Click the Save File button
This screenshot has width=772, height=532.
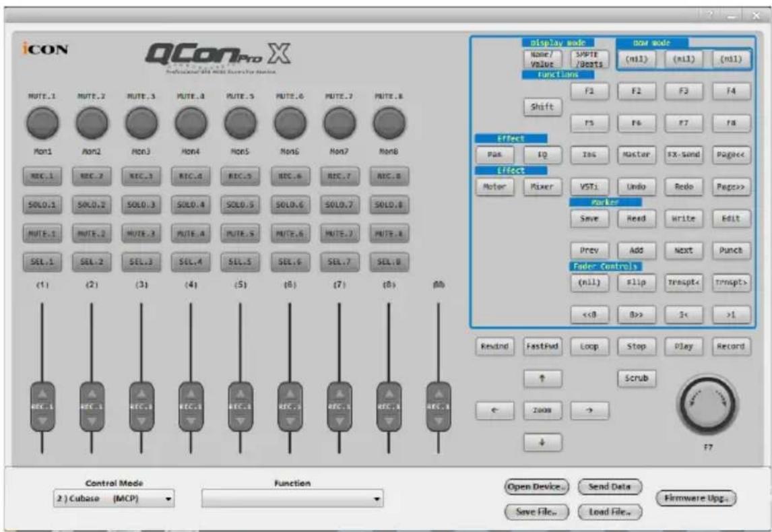[537, 512]
